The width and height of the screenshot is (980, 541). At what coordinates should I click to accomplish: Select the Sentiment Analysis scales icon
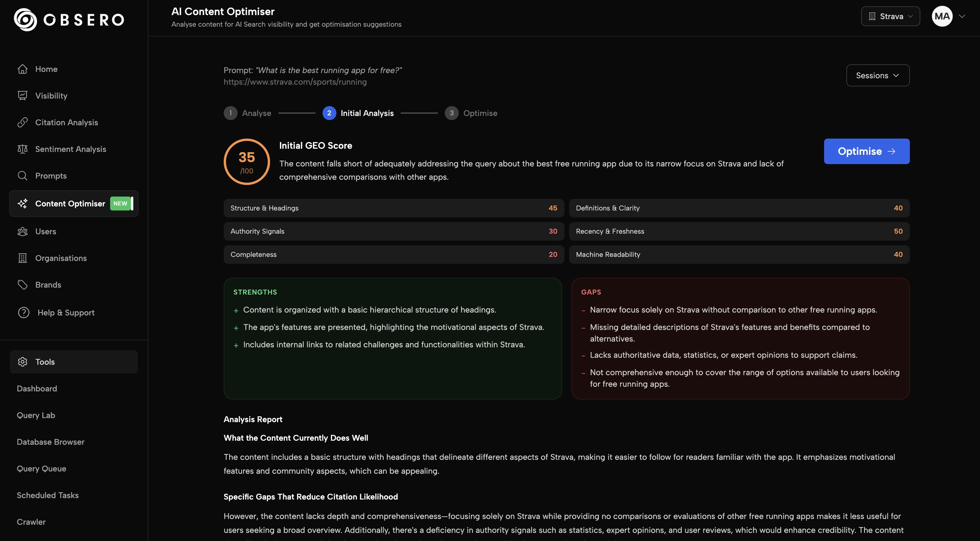click(22, 149)
